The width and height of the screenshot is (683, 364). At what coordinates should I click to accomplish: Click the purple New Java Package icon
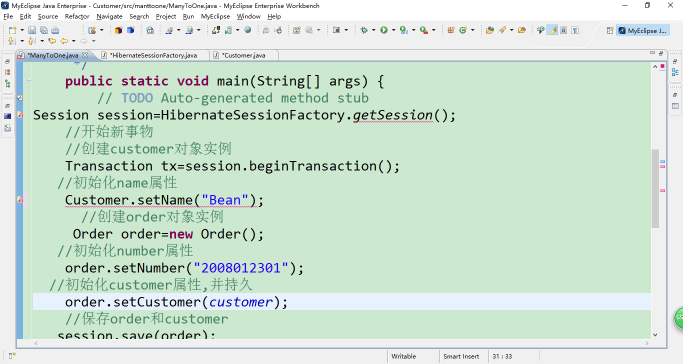point(118,30)
